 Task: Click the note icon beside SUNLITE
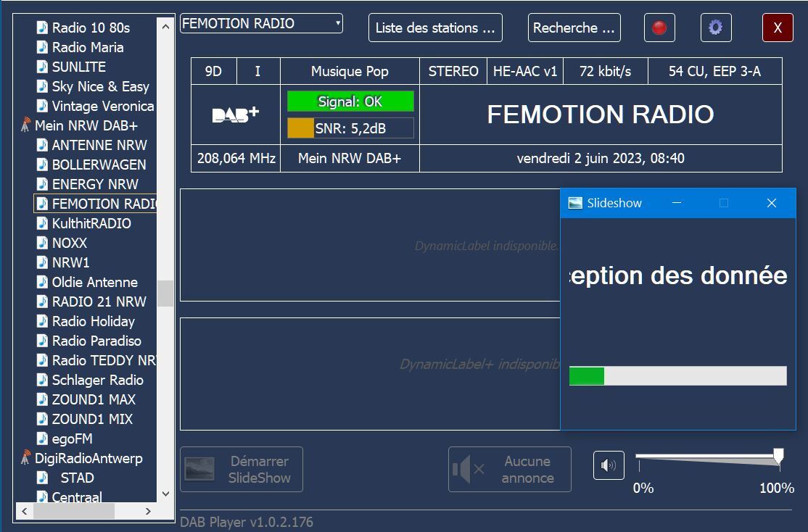(42, 67)
